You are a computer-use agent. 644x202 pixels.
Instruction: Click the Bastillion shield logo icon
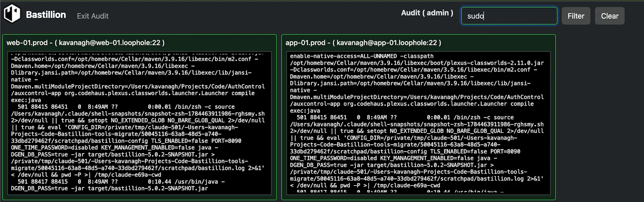[x=12, y=14]
